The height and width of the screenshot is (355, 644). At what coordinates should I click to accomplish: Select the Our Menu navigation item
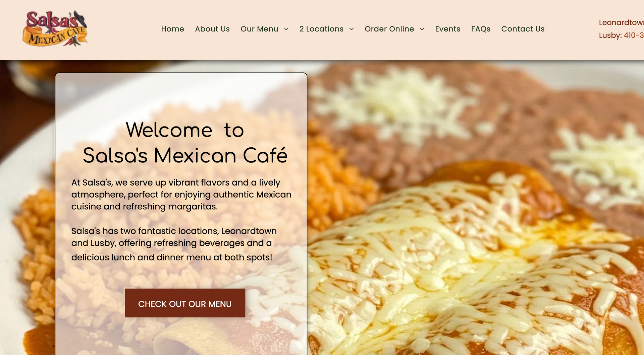click(259, 29)
